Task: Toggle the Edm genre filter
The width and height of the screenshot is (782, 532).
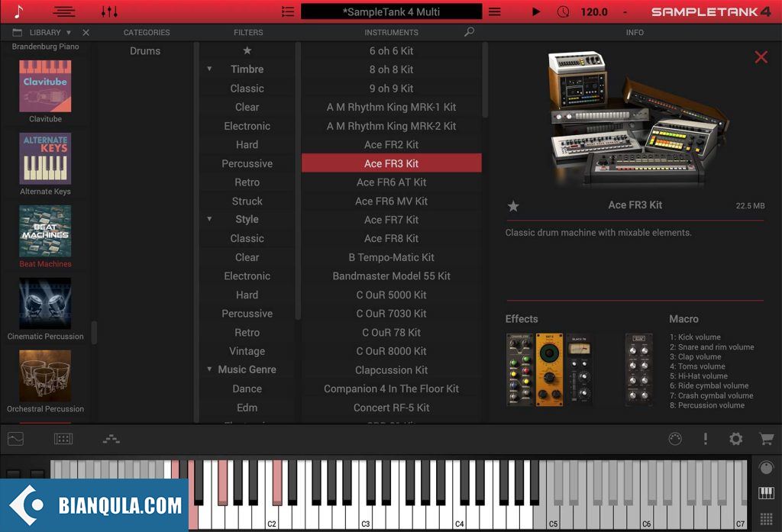Action: coord(247,408)
